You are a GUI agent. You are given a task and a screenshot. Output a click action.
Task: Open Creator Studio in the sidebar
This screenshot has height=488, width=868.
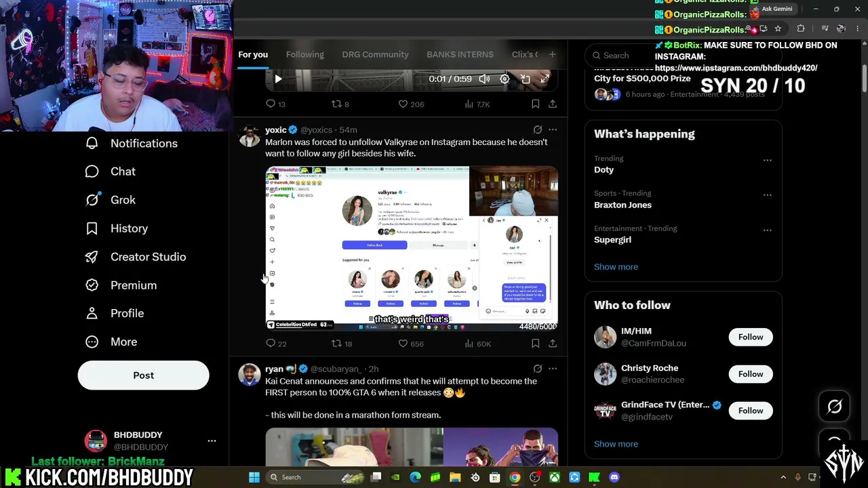pyautogui.click(x=135, y=257)
